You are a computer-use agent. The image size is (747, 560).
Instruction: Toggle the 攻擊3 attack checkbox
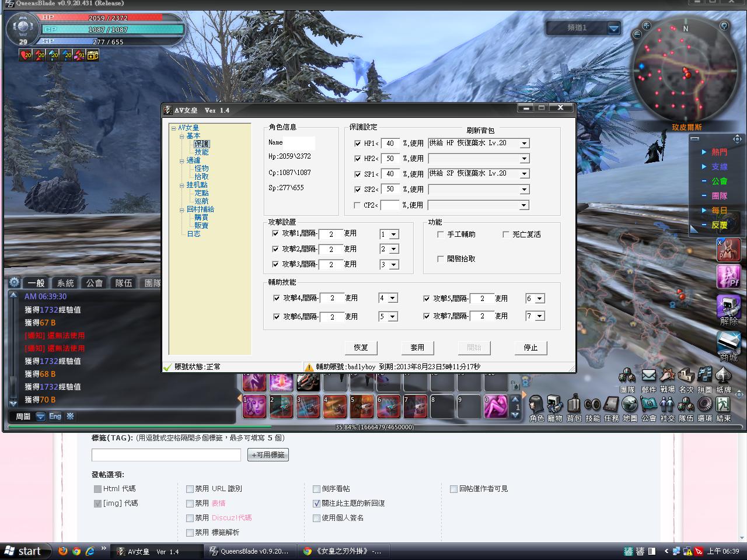click(275, 264)
